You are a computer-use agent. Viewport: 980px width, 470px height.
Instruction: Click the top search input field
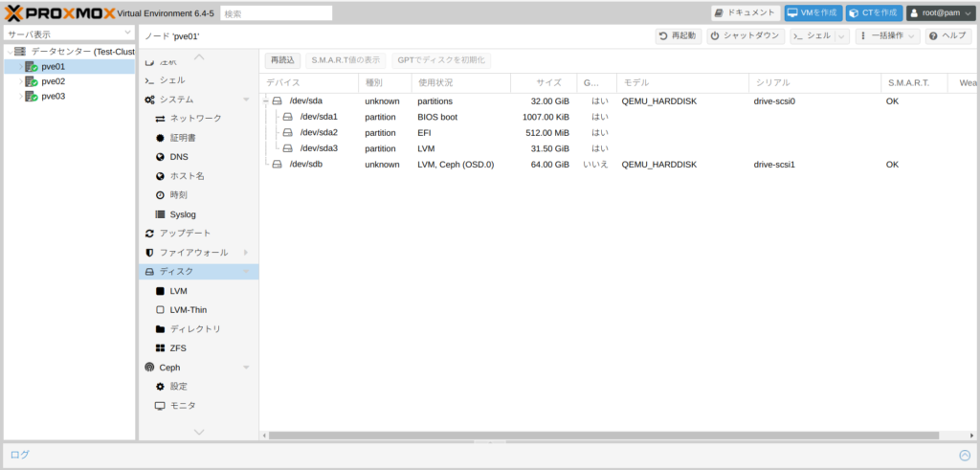click(277, 12)
